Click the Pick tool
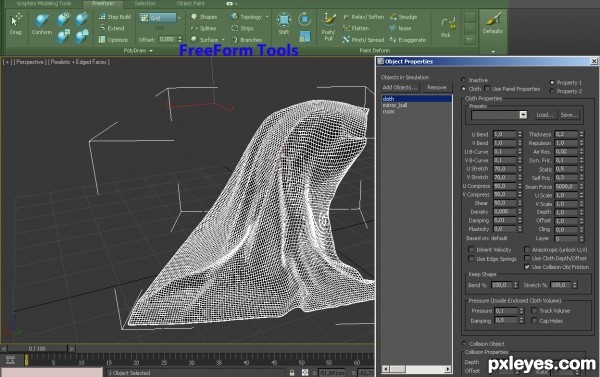This screenshot has height=377, width=600. (447, 26)
